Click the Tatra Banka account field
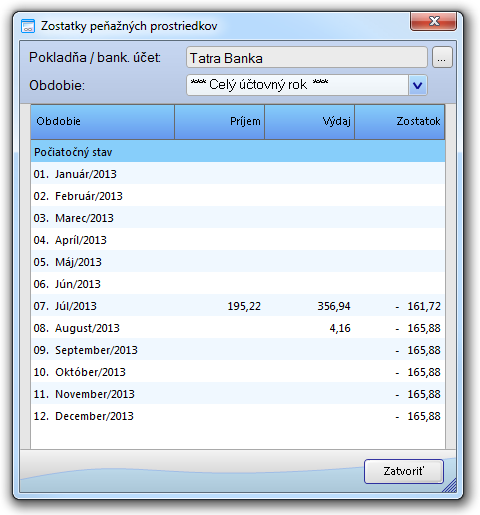Viewport: 480px width, 515px height. pos(307,57)
